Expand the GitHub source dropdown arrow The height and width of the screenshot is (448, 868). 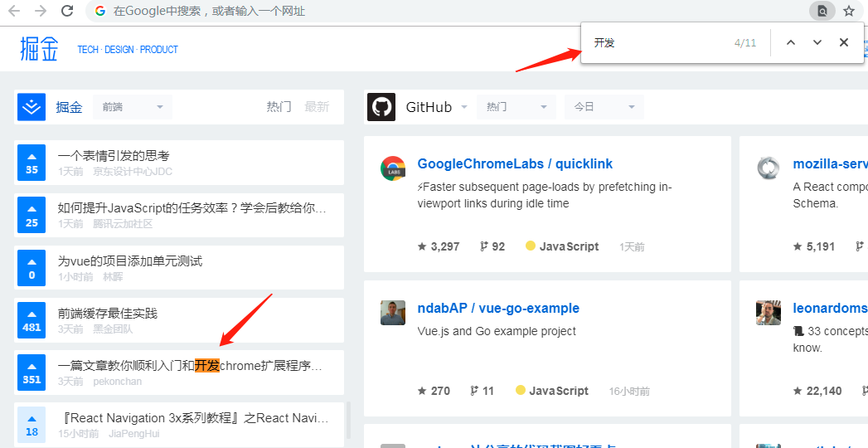464,107
